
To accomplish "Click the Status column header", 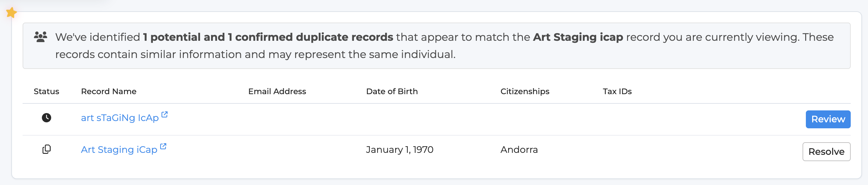I will 47,92.
